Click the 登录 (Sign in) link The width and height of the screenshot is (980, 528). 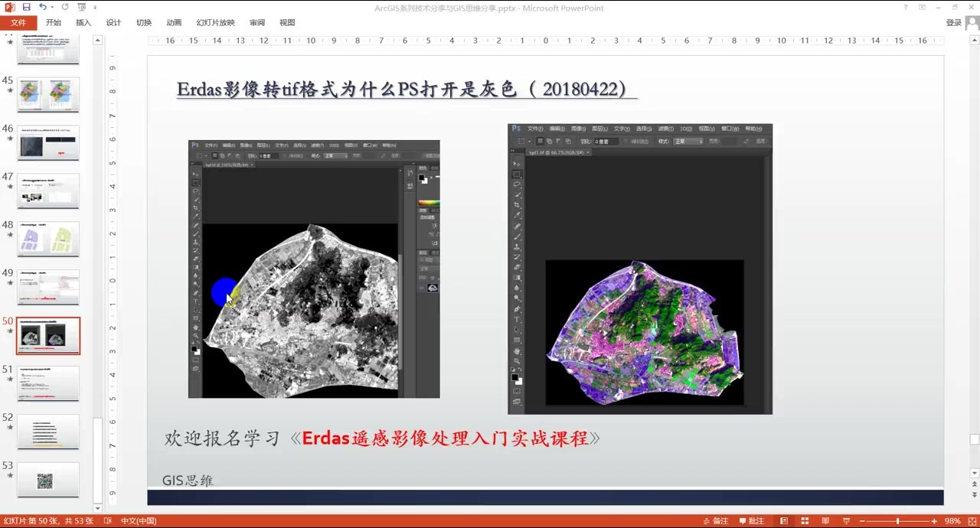pos(954,23)
